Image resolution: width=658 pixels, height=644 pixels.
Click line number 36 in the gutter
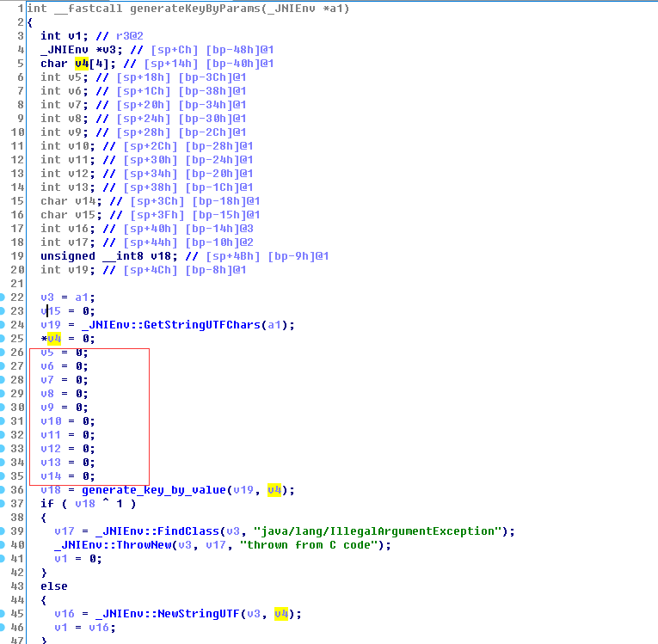[x=17, y=490]
